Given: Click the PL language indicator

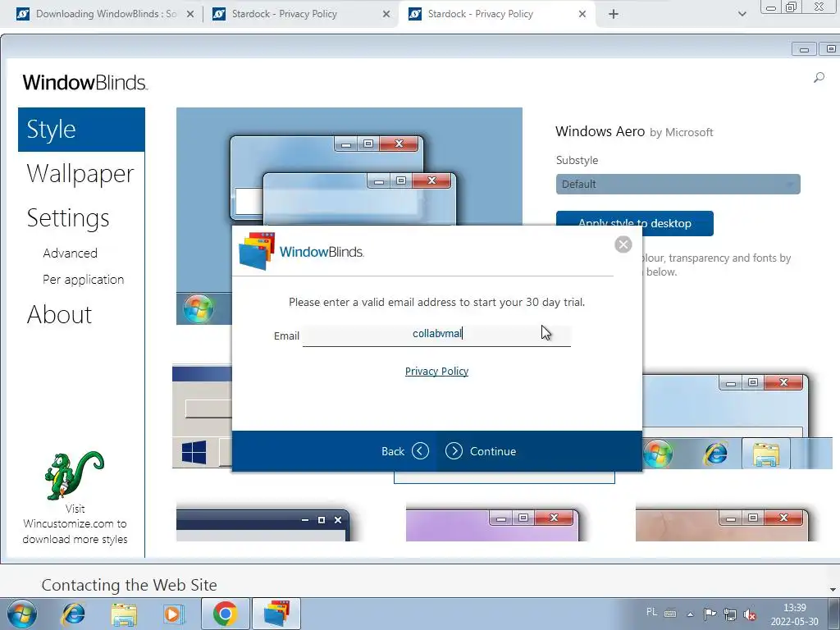Looking at the screenshot, I should click(651, 612).
